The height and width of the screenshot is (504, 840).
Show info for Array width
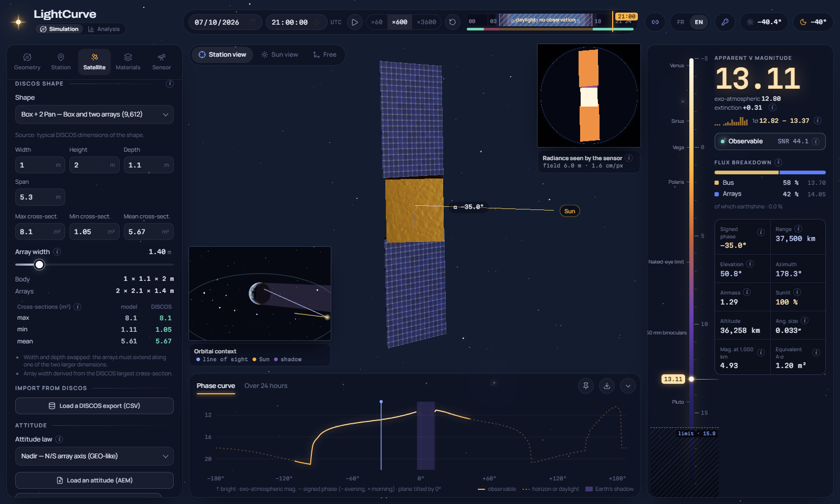pos(57,252)
